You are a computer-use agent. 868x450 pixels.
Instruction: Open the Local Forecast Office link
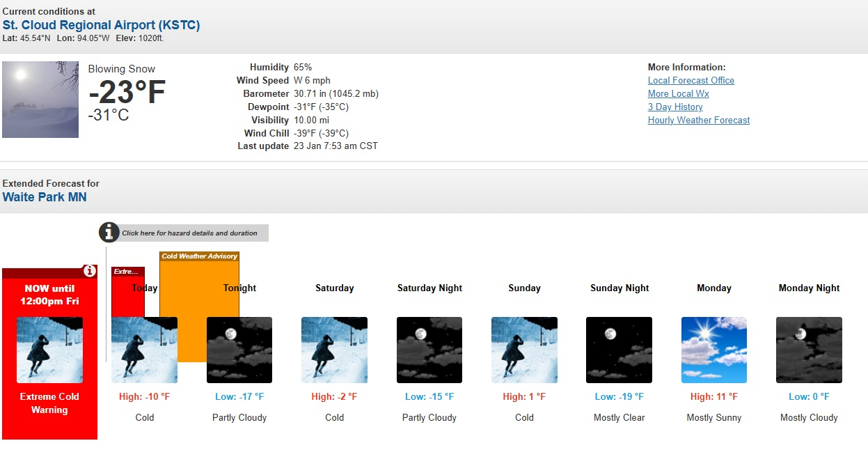[691, 81]
